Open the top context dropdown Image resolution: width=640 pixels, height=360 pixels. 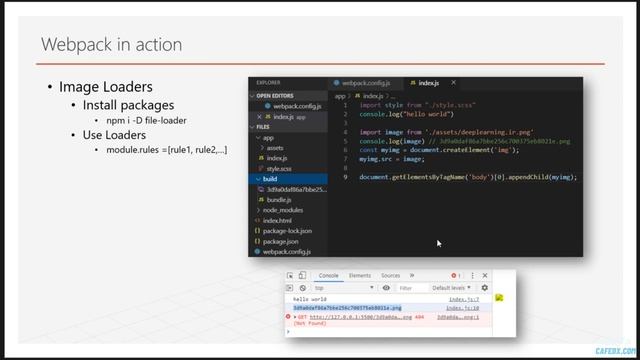(x=344, y=288)
